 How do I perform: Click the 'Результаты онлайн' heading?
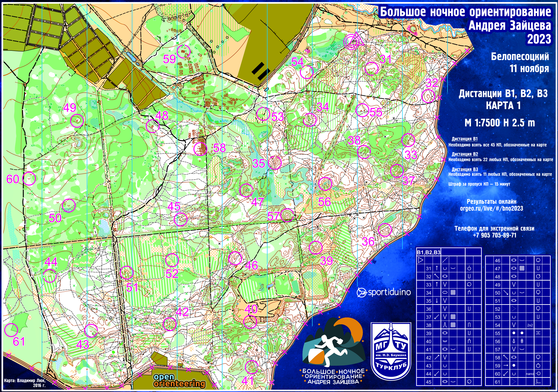(x=491, y=201)
